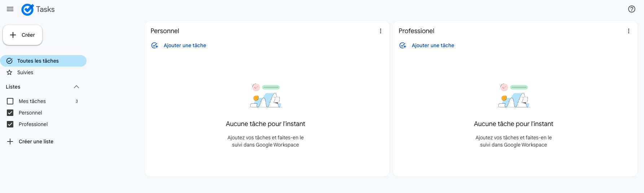Click the plus icon beside Créer une liste

tap(10, 142)
